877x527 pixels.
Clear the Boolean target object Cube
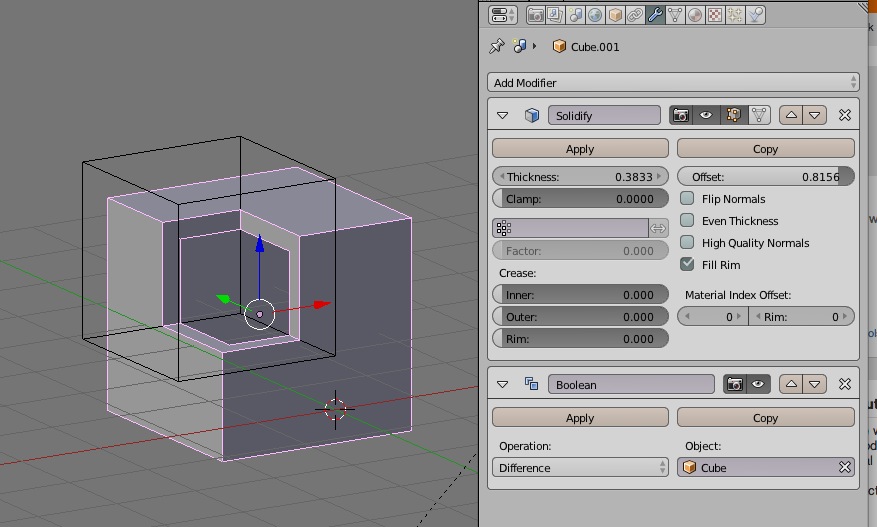click(x=845, y=467)
